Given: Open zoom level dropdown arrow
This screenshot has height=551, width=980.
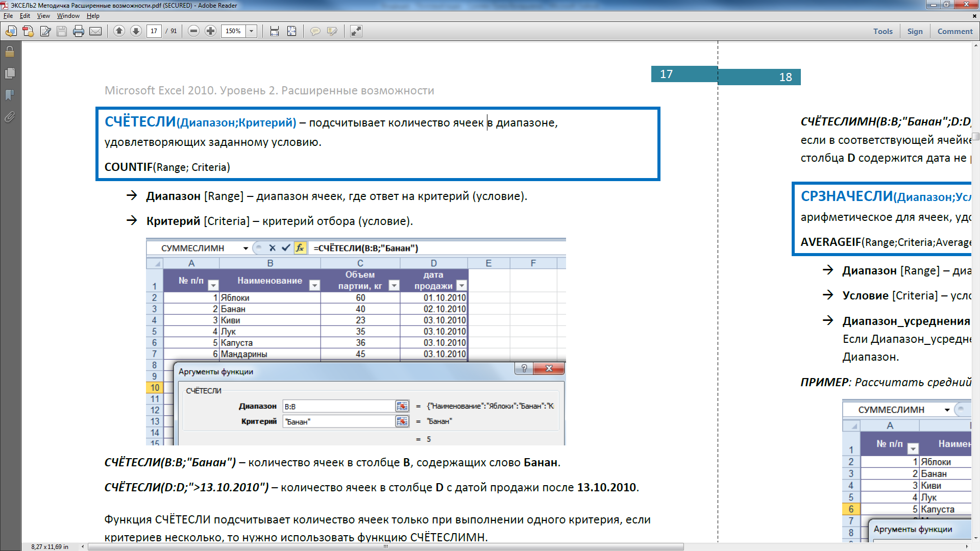Looking at the screenshot, I should pyautogui.click(x=251, y=31).
